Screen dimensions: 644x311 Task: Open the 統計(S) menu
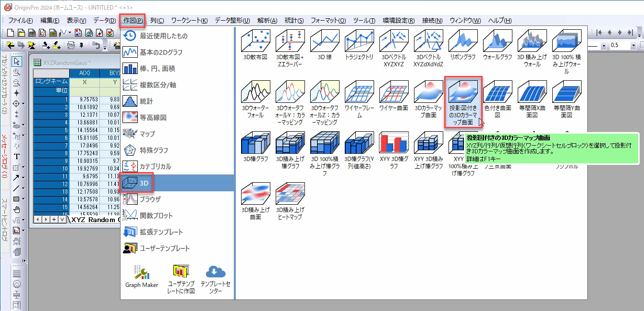click(x=294, y=20)
